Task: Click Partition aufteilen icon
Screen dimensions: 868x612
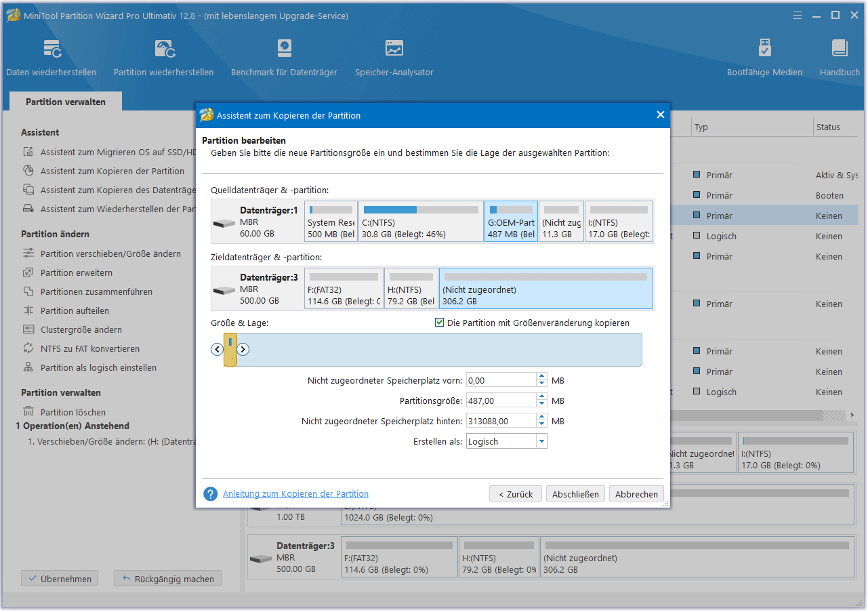Action: tap(28, 311)
